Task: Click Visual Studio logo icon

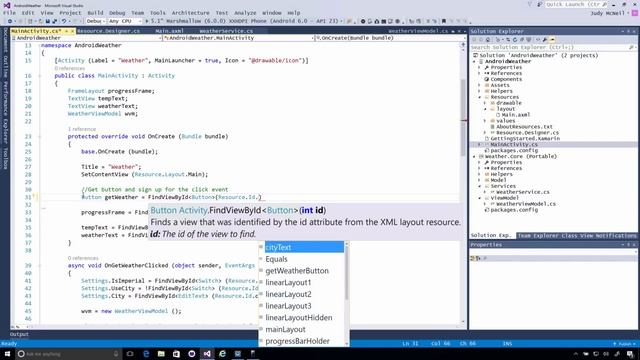Action: click(7, 5)
